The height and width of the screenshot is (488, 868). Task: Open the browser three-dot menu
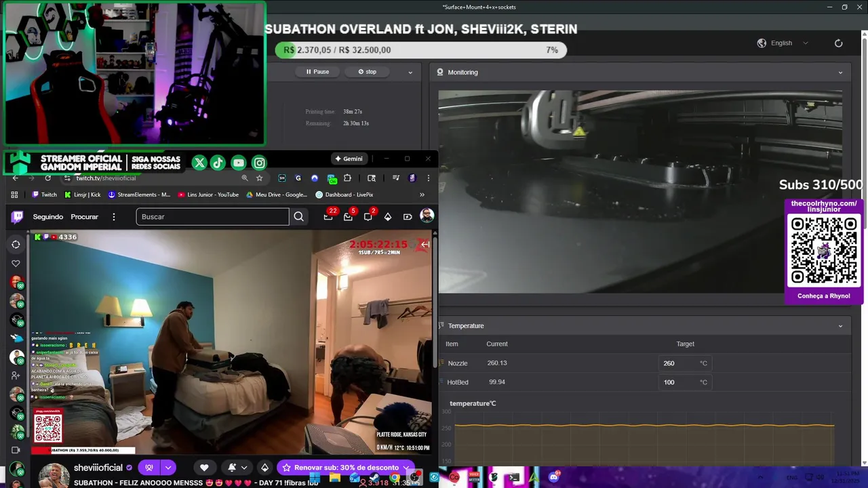coord(428,178)
